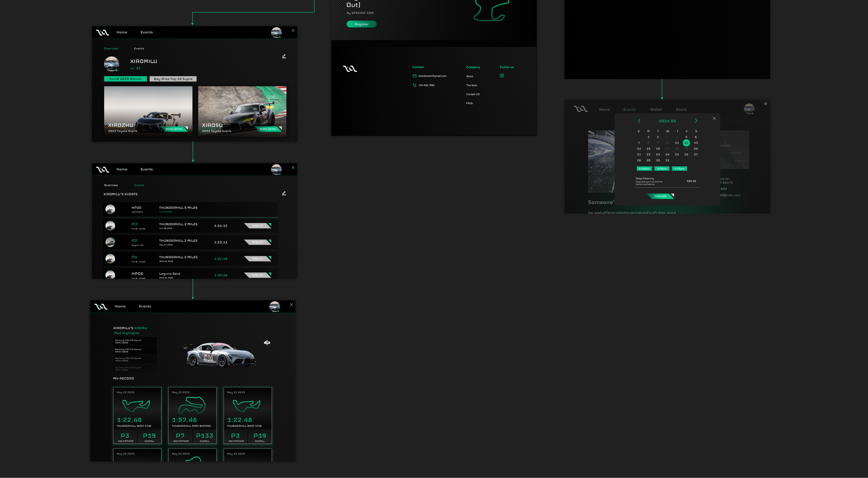Click the phone icon beside 123-456-7890

(x=414, y=85)
